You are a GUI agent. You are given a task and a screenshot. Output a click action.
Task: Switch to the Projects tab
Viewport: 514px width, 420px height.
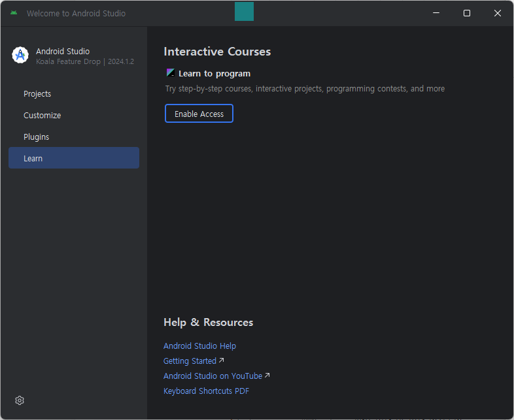(x=37, y=94)
